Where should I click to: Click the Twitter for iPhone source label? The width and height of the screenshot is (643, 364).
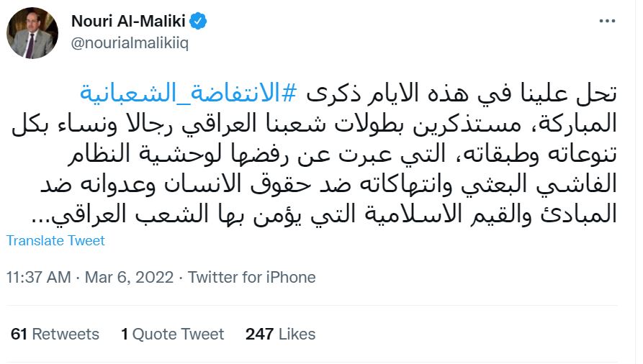[x=252, y=277]
